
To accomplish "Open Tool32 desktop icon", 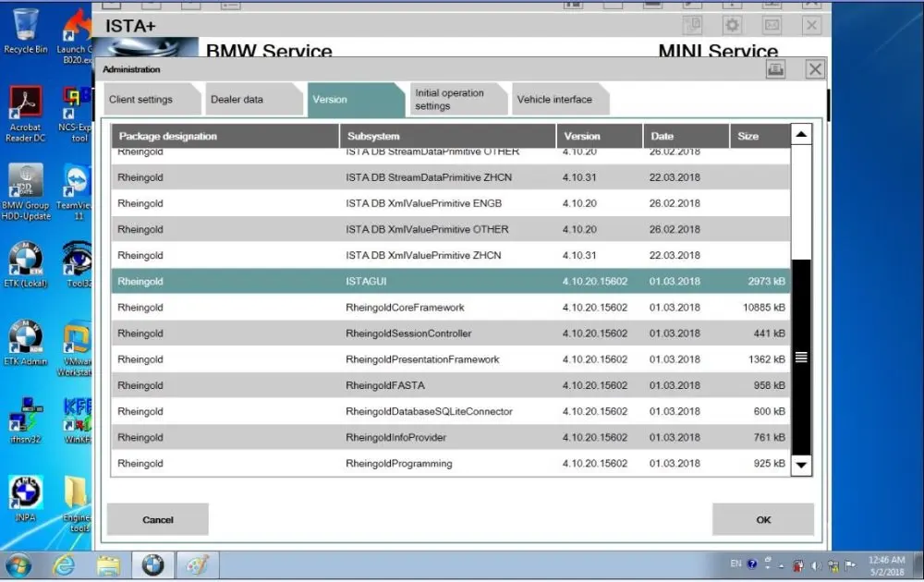I will [x=78, y=264].
